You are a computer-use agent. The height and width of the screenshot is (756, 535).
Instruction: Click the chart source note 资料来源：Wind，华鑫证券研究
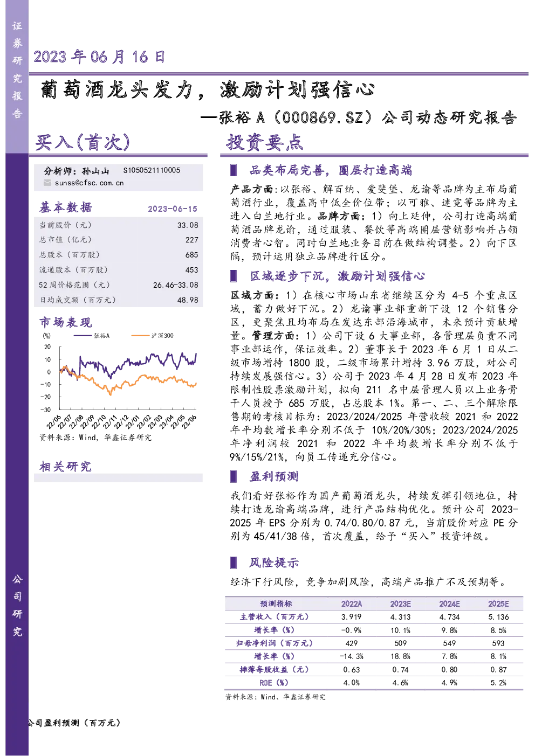coord(95,438)
